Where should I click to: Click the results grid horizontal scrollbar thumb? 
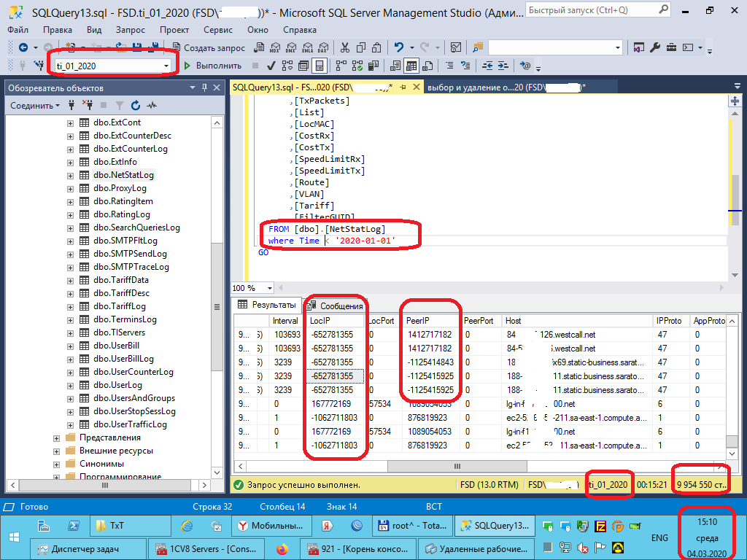pyautogui.click(x=457, y=466)
